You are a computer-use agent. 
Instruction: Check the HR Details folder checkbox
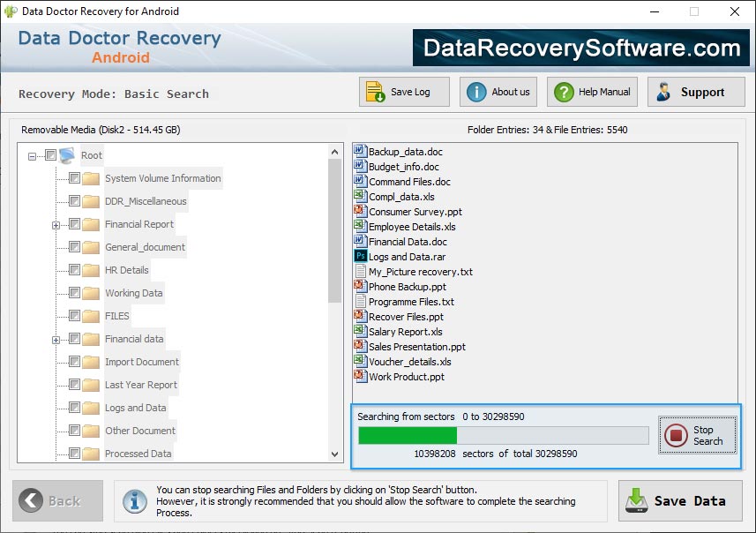click(74, 270)
